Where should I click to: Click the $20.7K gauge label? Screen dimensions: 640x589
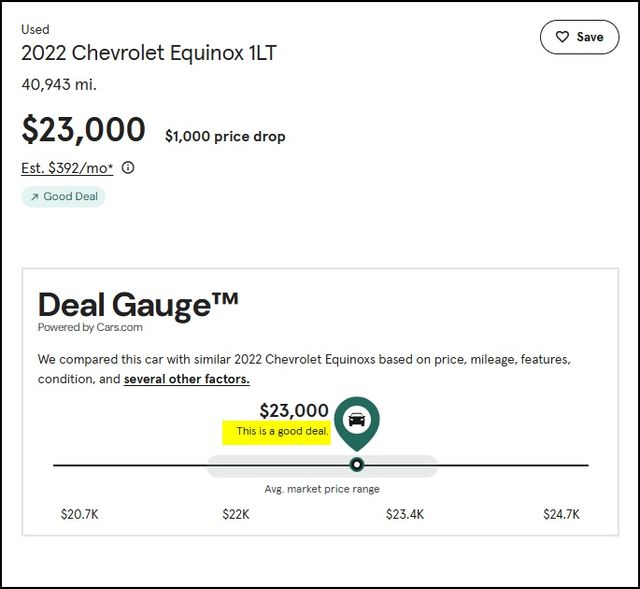80,514
